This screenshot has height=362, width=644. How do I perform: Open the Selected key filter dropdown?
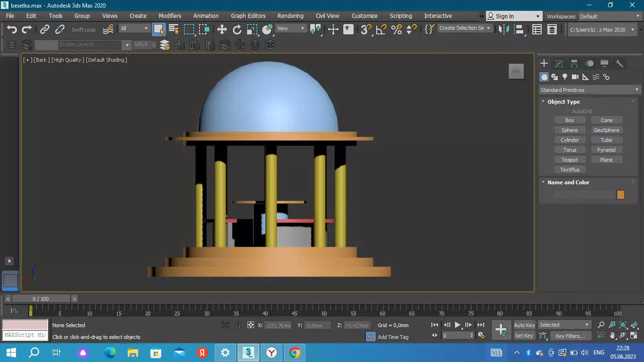click(564, 325)
